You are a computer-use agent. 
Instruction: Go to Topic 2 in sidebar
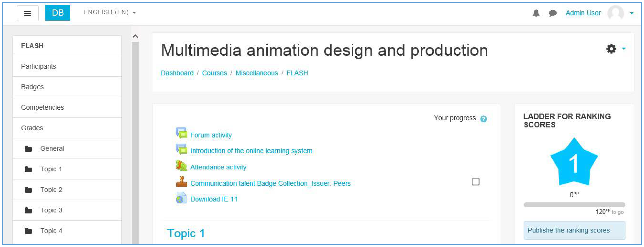pos(67,189)
